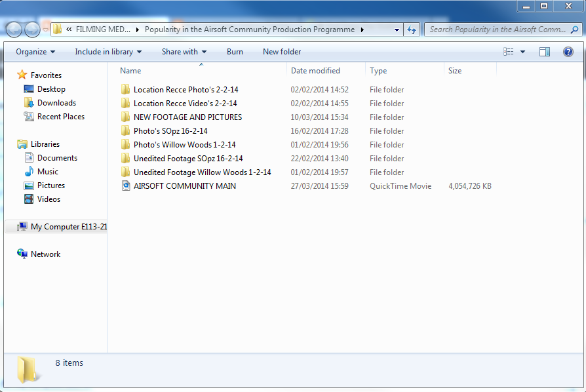Screen dimensions: 586x392
Task: Click the large folder icon in details pane
Action: click(27, 370)
